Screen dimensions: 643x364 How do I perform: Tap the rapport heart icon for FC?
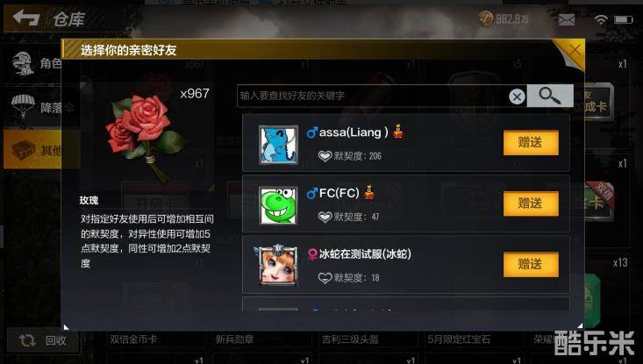[x=325, y=217]
